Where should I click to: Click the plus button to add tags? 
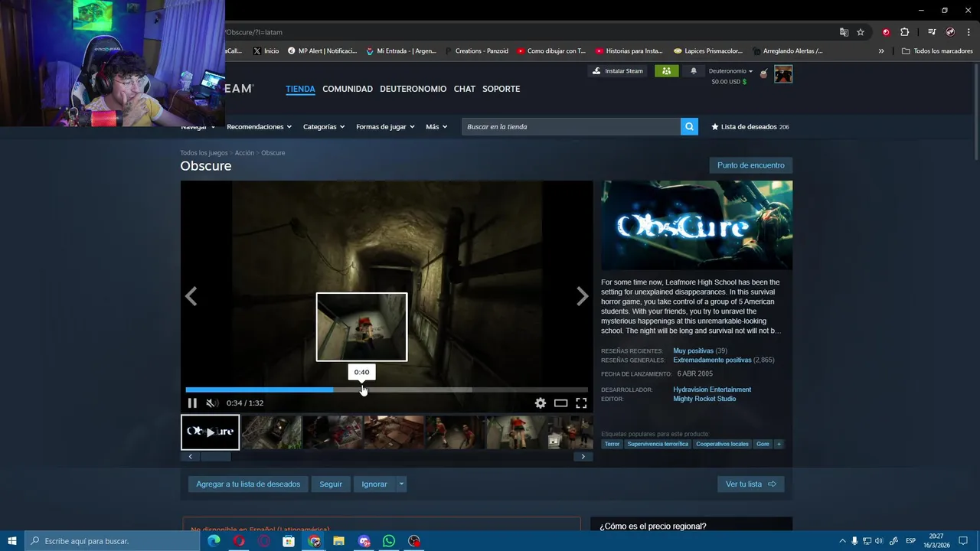[779, 444]
